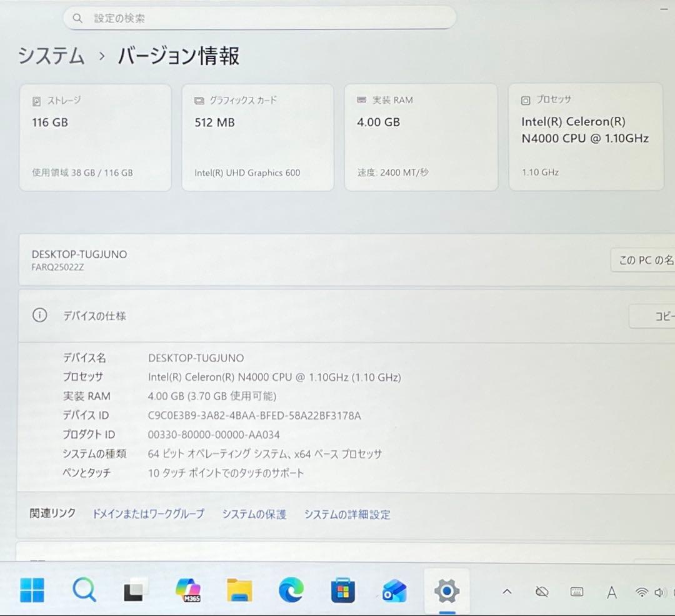Click the device specifications info icon
The image size is (675, 616).
click(39, 316)
